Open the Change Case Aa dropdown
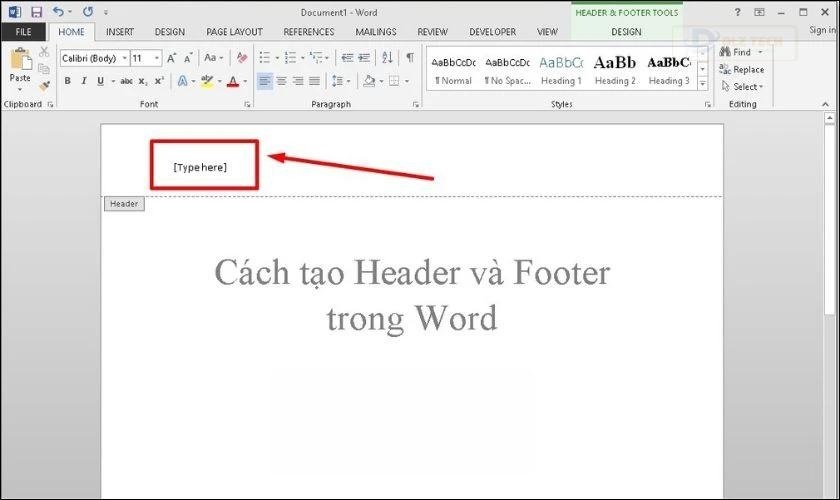The width and height of the screenshot is (840, 500). (213, 57)
